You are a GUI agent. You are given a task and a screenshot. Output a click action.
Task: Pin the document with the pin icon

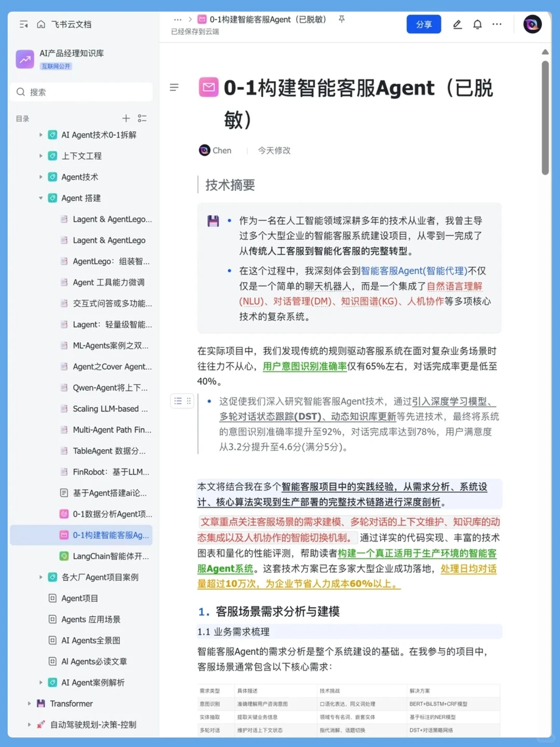(x=341, y=19)
